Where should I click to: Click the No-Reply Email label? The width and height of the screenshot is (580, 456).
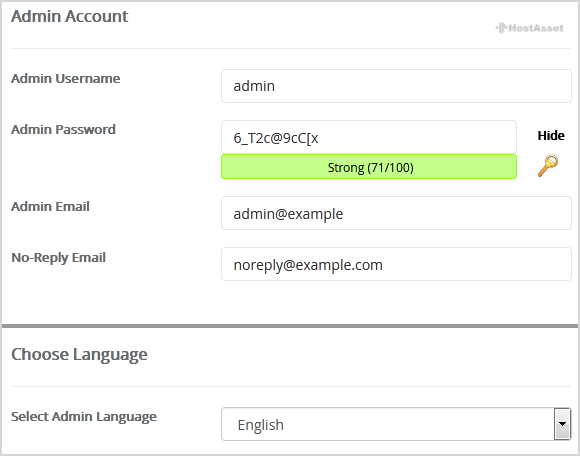pos(58,258)
